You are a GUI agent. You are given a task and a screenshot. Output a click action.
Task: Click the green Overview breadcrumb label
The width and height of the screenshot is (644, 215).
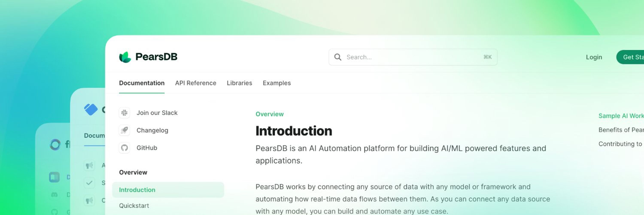(x=269, y=114)
